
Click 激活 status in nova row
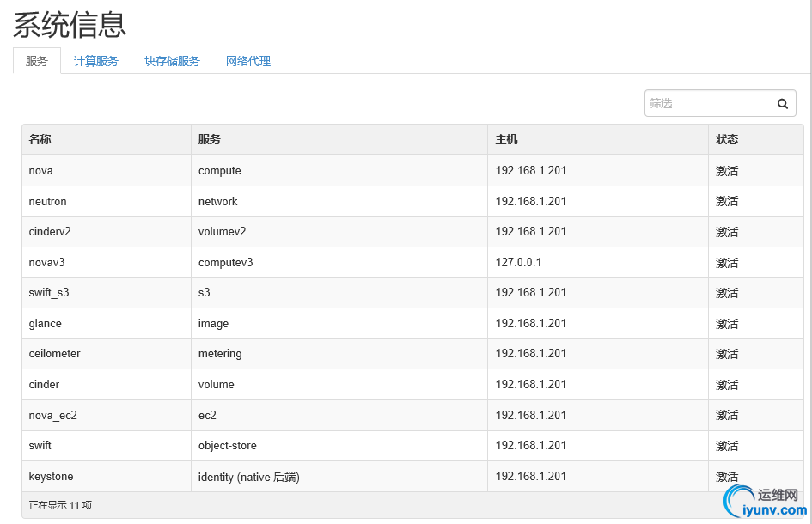(x=727, y=171)
